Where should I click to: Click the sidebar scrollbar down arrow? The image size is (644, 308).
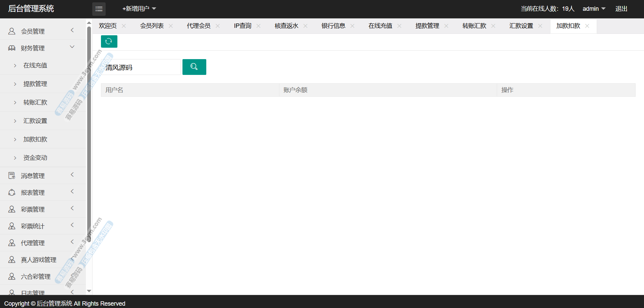tap(89, 291)
